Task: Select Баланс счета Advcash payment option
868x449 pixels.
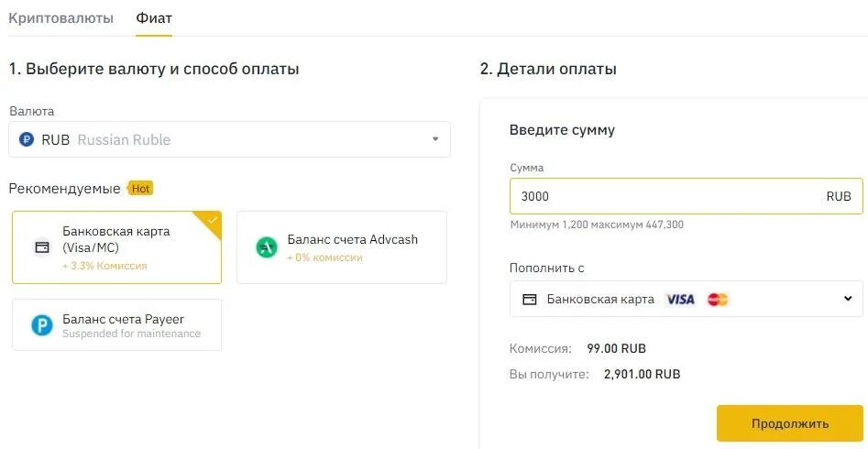Action: click(x=342, y=247)
